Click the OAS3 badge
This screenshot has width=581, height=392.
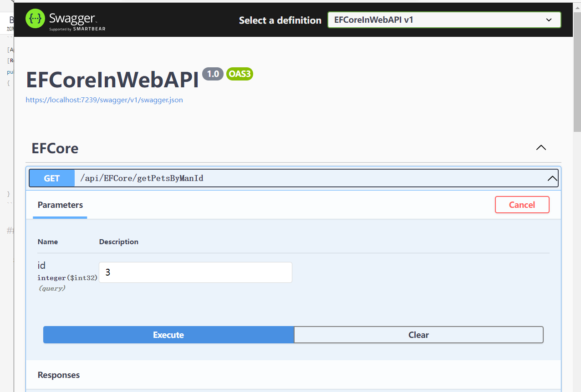240,74
